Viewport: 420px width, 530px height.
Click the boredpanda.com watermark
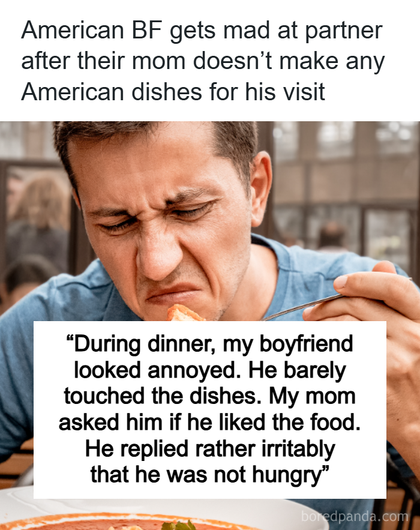pos(355,516)
